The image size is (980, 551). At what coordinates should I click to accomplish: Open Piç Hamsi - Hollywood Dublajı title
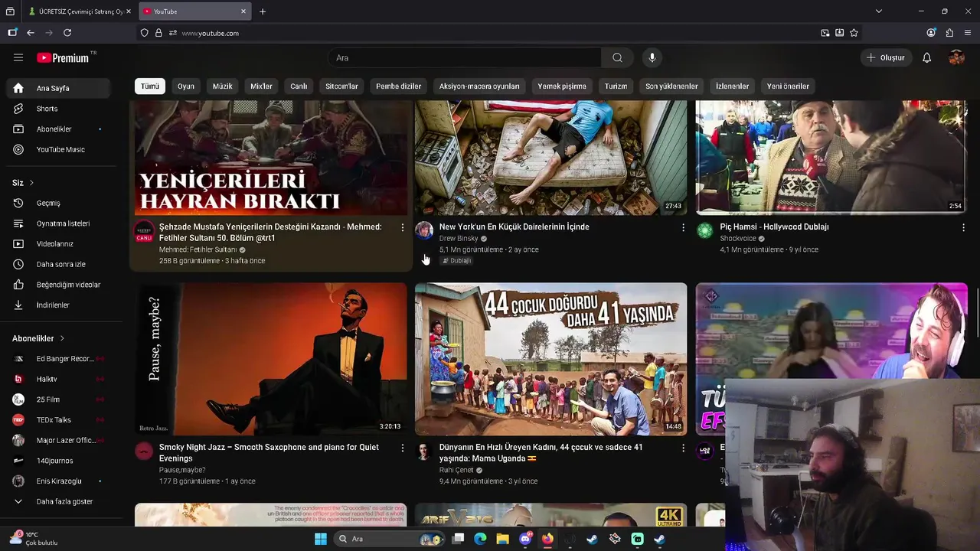[774, 227]
